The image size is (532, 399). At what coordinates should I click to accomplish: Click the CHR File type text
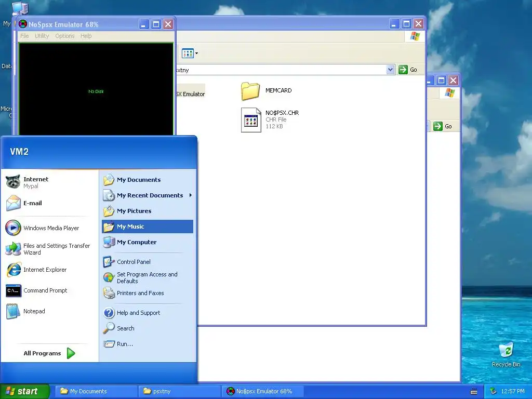(276, 120)
